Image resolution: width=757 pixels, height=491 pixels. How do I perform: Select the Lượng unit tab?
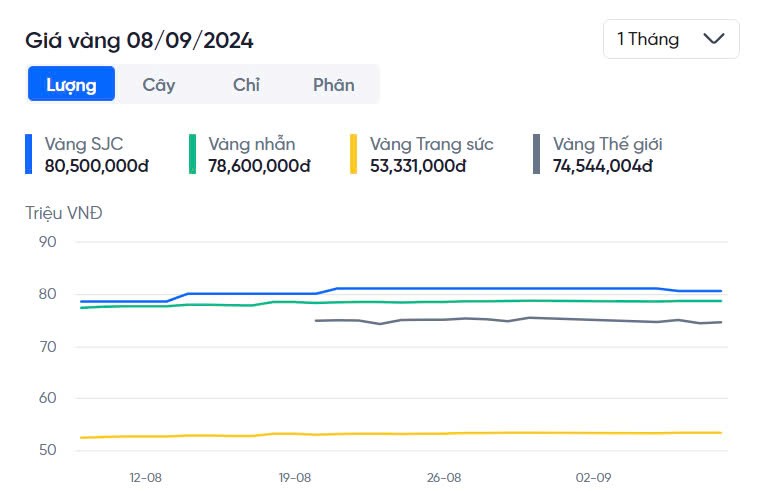tap(71, 85)
